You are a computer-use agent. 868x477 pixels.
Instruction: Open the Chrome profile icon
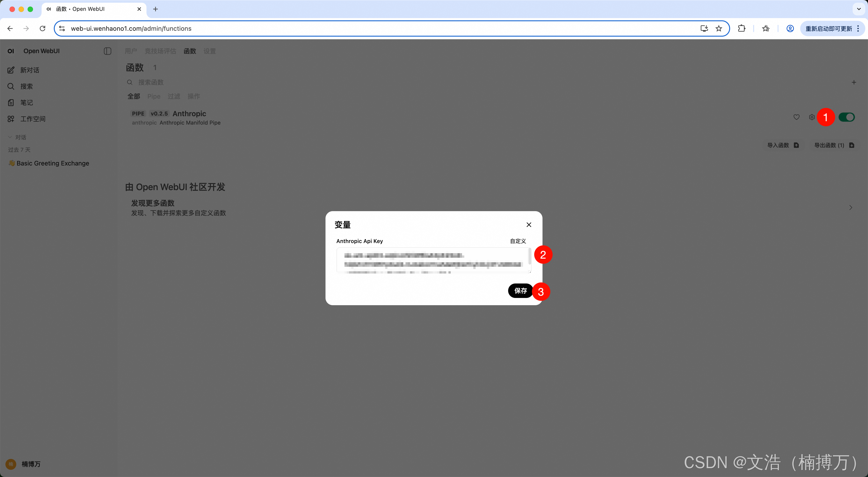(790, 29)
